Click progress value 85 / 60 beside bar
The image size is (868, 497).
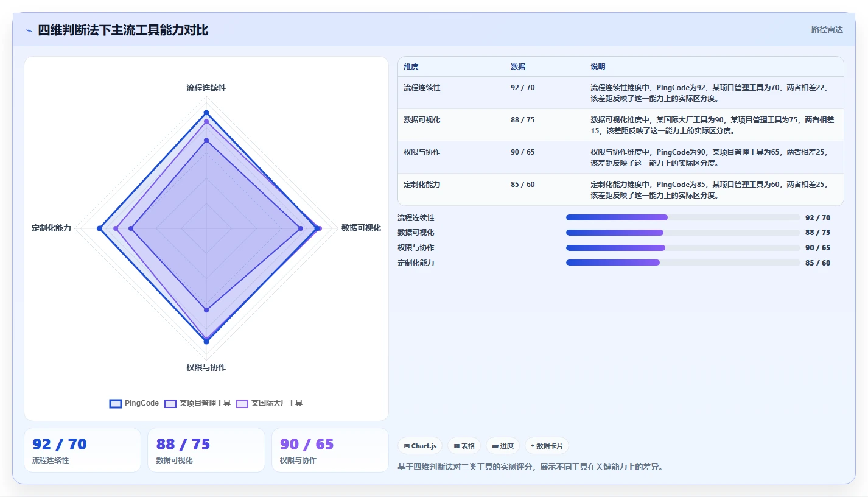pyautogui.click(x=817, y=263)
